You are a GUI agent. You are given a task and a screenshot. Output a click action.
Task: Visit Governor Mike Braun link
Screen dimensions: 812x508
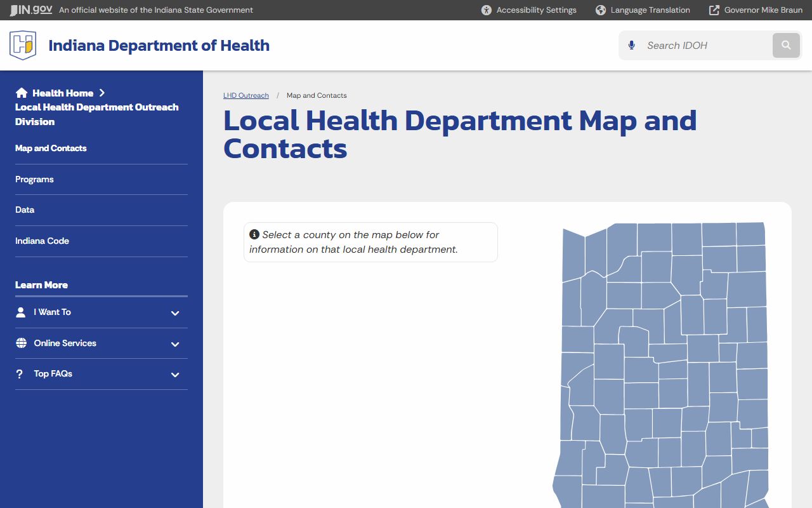click(x=756, y=10)
